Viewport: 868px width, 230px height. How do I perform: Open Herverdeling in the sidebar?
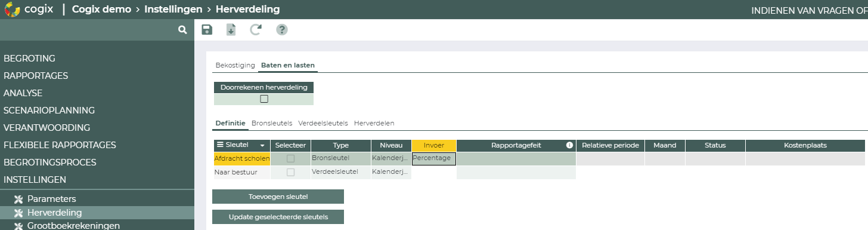coord(97,213)
